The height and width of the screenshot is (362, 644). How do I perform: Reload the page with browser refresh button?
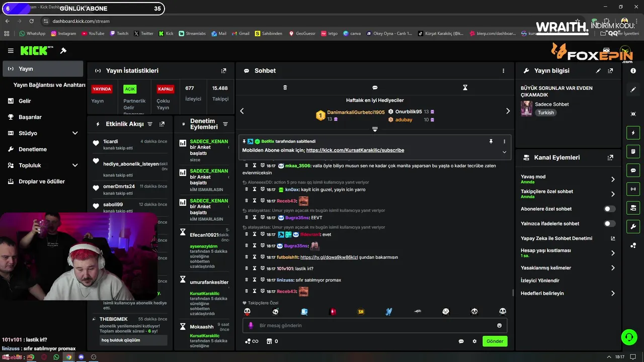pyautogui.click(x=31, y=21)
